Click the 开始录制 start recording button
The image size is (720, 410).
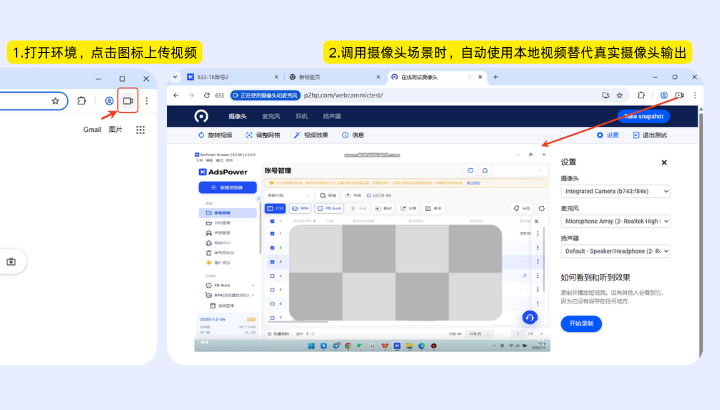click(x=581, y=324)
